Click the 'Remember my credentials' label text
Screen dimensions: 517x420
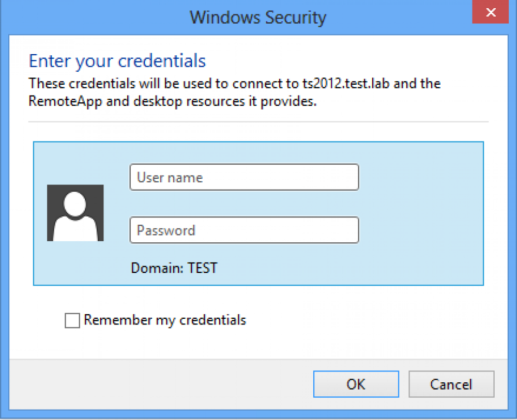click(x=165, y=320)
